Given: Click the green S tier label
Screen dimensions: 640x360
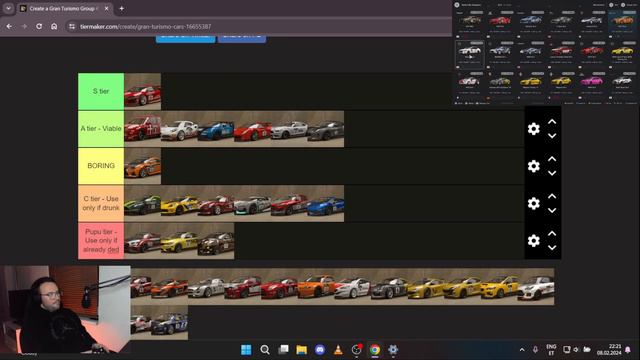Looking at the screenshot, I should [x=101, y=91].
